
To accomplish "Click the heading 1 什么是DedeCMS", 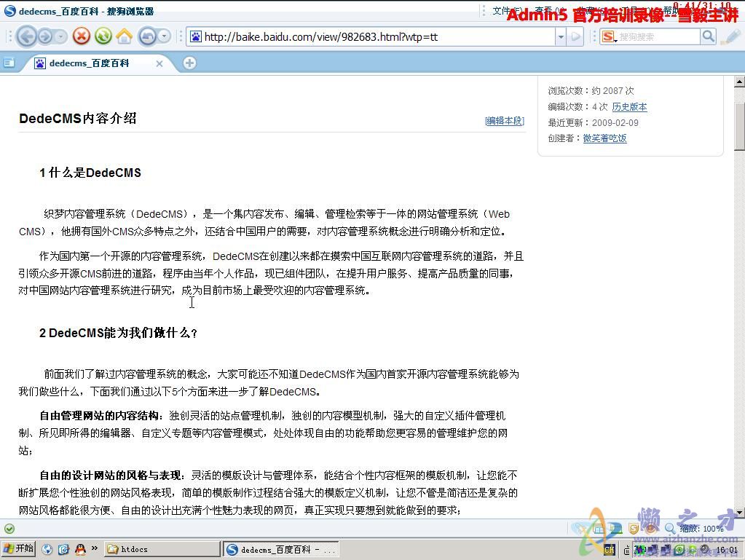I will pos(90,173).
